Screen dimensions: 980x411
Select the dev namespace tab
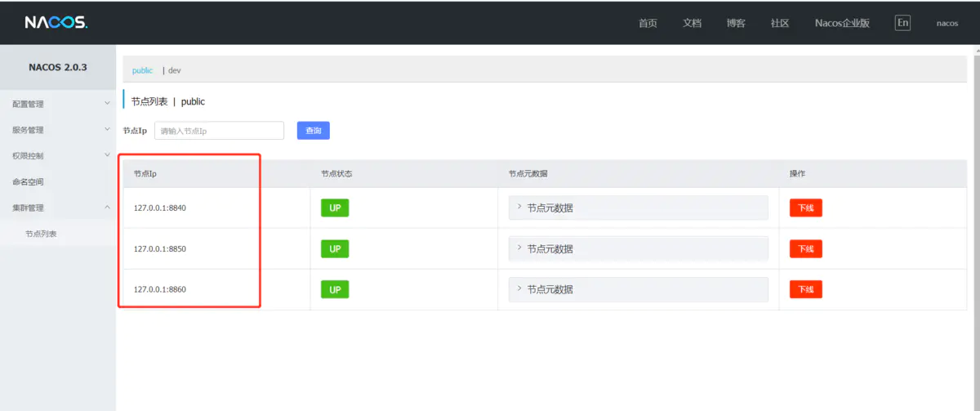pyautogui.click(x=174, y=70)
